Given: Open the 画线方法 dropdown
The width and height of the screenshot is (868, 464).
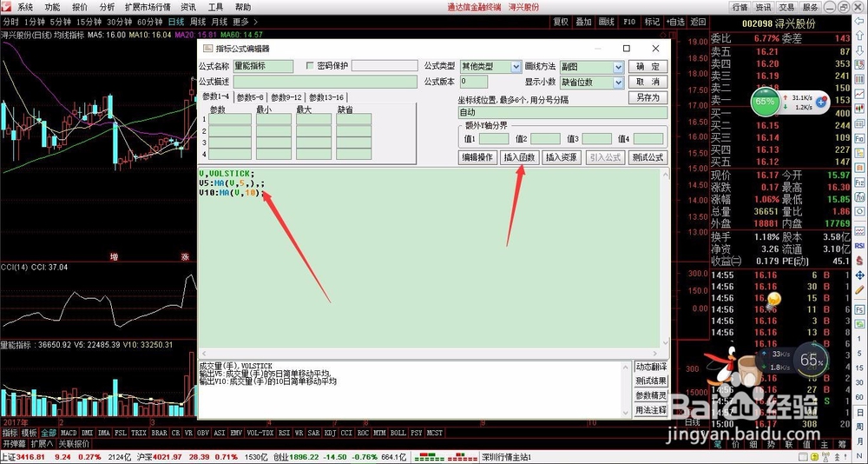Looking at the screenshot, I should pos(618,67).
